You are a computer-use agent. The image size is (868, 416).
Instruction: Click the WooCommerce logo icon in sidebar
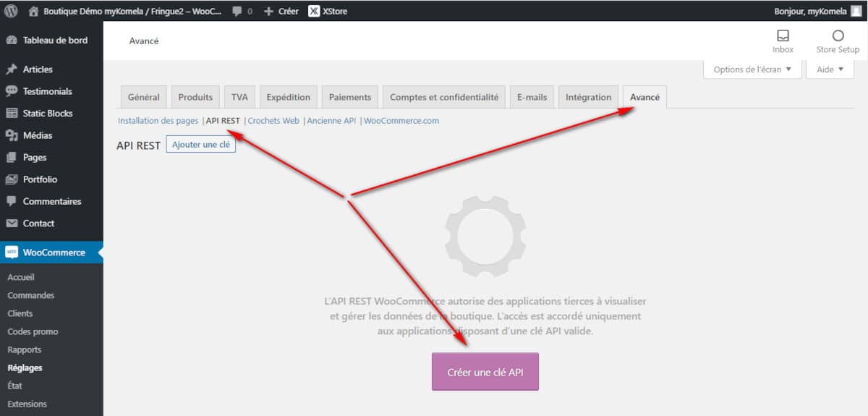tap(11, 252)
